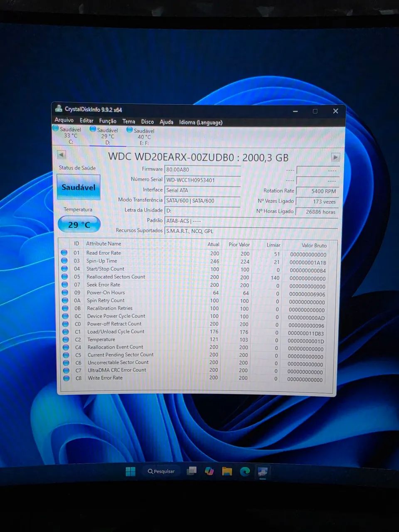
Task: Open the Arquivo menu
Action: click(64, 120)
